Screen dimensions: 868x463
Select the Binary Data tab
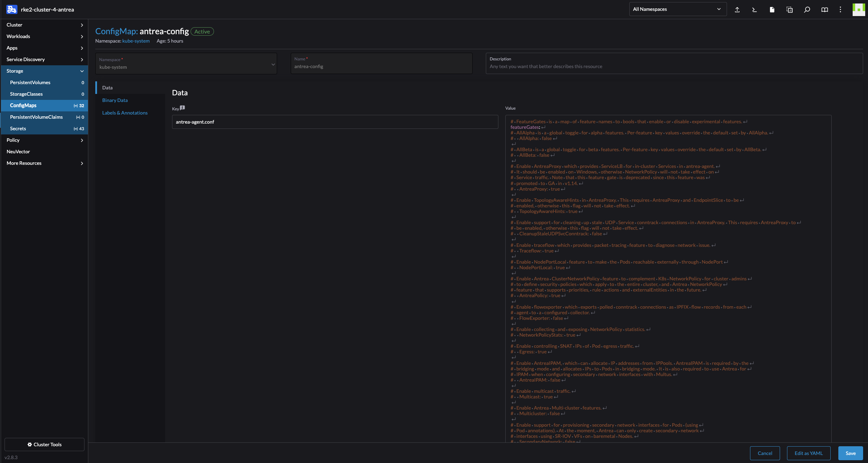pos(114,100)
